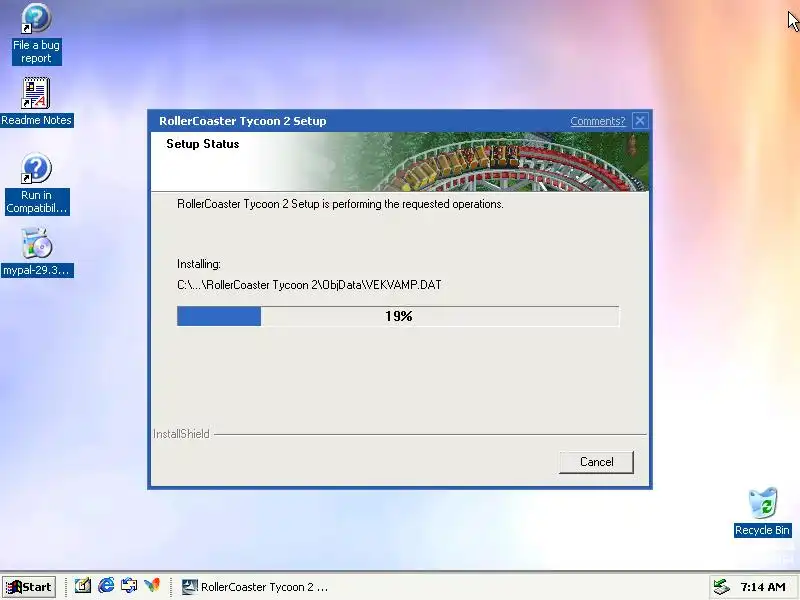
Task: Launch Internet Explorer from quick launch
Action: [106, 586]
